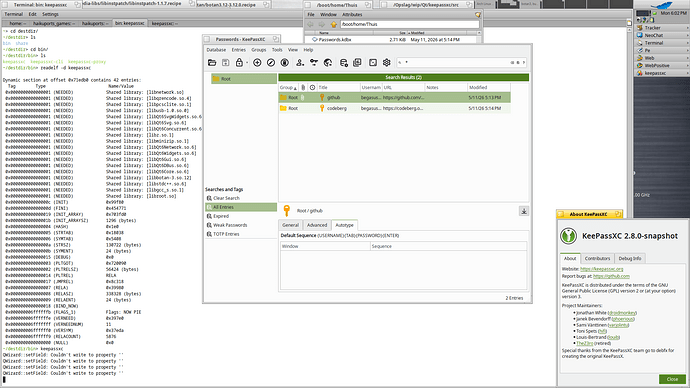Select github entry row
Viewport: 690px width, 388px height.
click(395, 97)
